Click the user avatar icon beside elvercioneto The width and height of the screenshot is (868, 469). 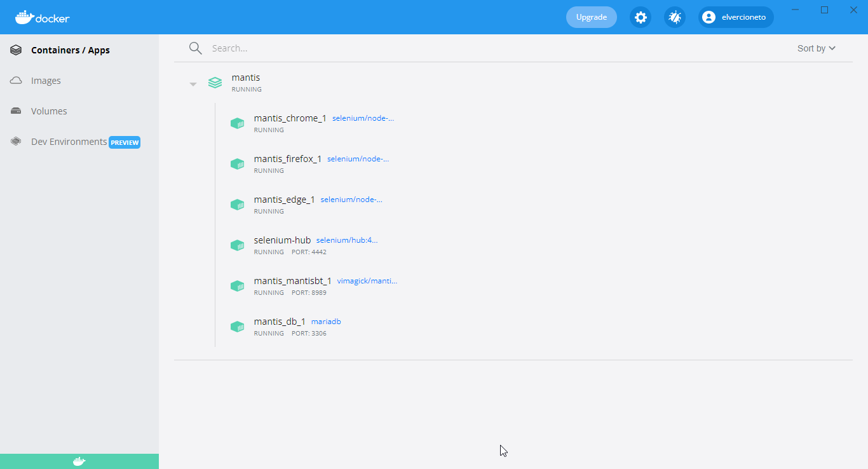coord(709,17)
